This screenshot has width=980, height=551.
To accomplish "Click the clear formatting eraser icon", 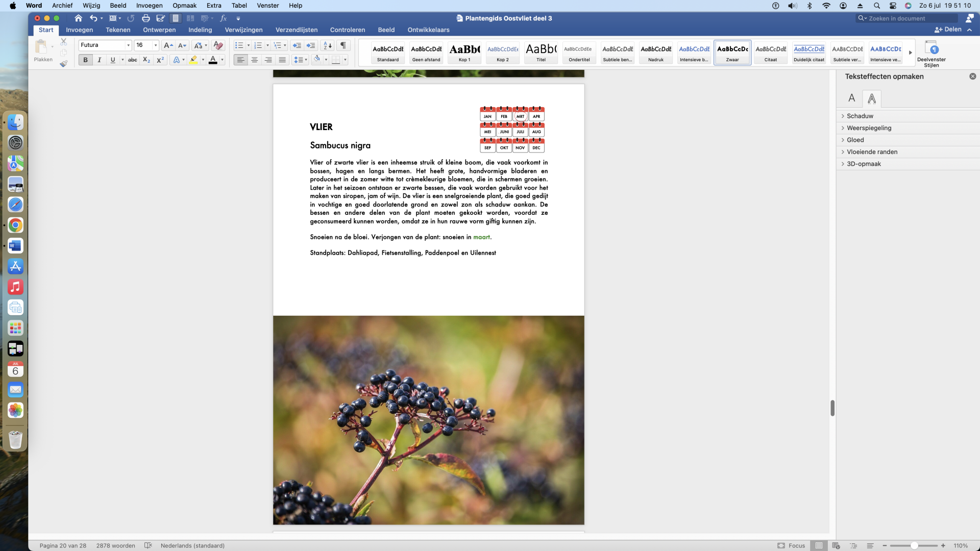I will click(x=218, y=45).
